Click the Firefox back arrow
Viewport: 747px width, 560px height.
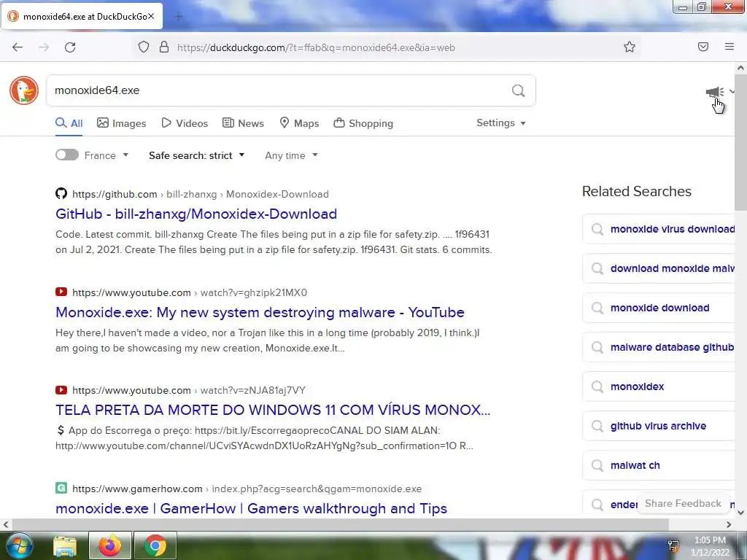pos(18,47)
